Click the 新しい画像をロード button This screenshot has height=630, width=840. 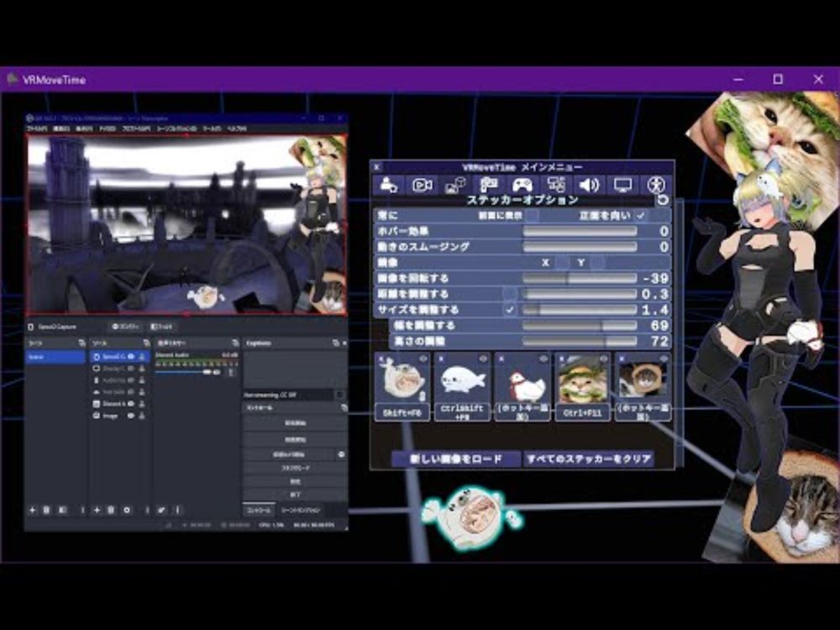pos(456,459)
